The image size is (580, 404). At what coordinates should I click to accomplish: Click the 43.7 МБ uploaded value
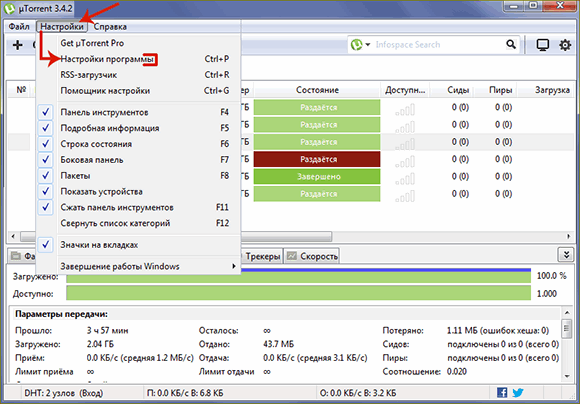pos(279,344)
